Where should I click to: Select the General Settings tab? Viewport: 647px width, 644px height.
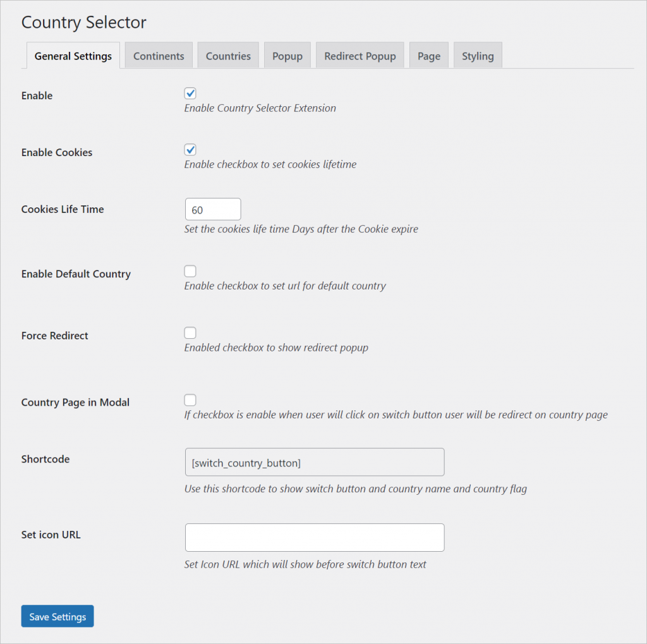click(x=73, y=56)
